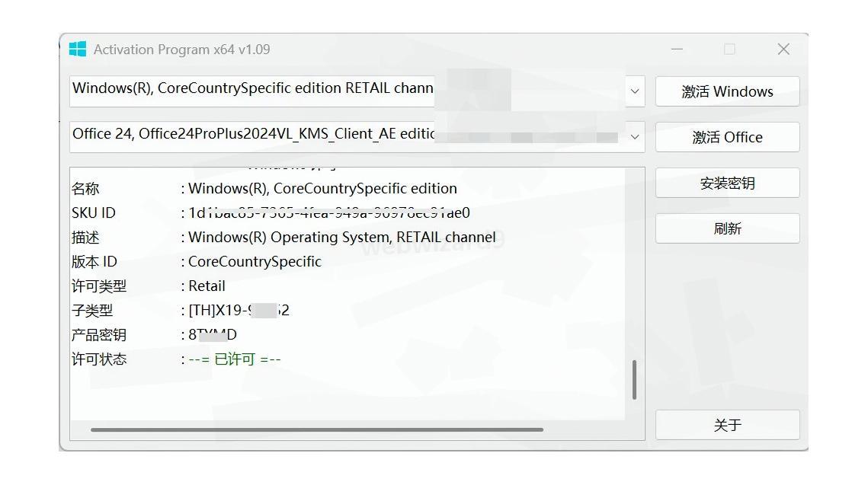Image resolution: width=868 pixels, height=485 pixels.
Task: Click the [TH]X19 subtype value
Action: [239, 310]
